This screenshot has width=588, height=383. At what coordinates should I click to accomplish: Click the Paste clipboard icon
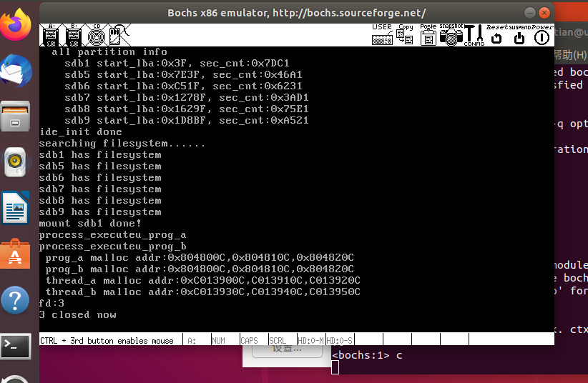[428, 36]
